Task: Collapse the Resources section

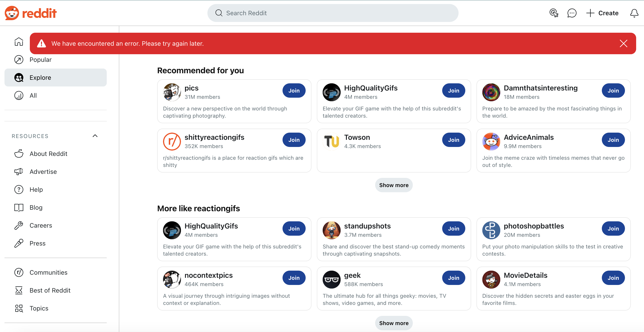Action: [x=95, y=136]
